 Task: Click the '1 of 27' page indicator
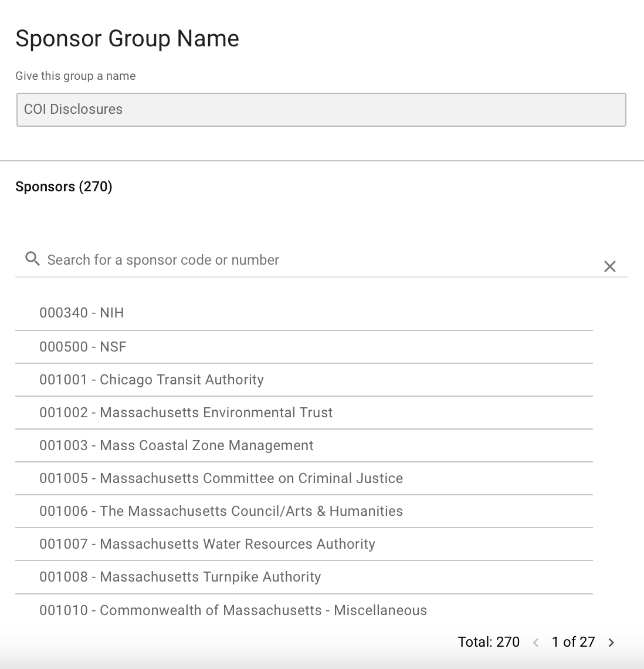click(x=573, y=642)
